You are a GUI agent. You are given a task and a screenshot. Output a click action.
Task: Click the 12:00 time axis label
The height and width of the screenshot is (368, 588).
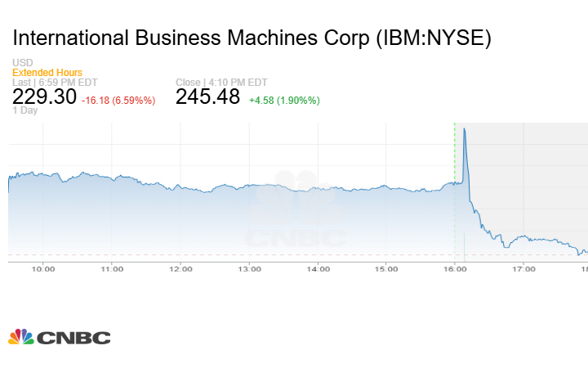181,268
